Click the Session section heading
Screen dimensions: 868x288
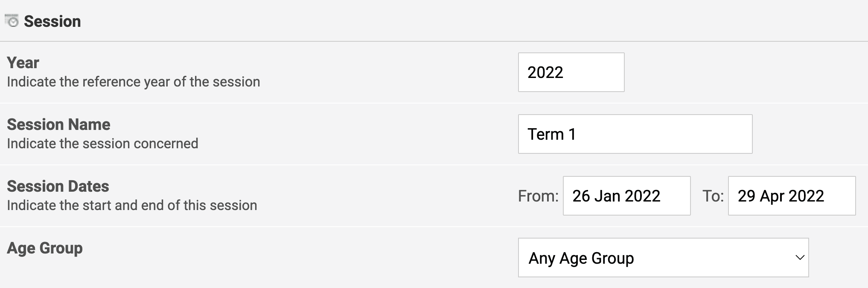point(52,21)
